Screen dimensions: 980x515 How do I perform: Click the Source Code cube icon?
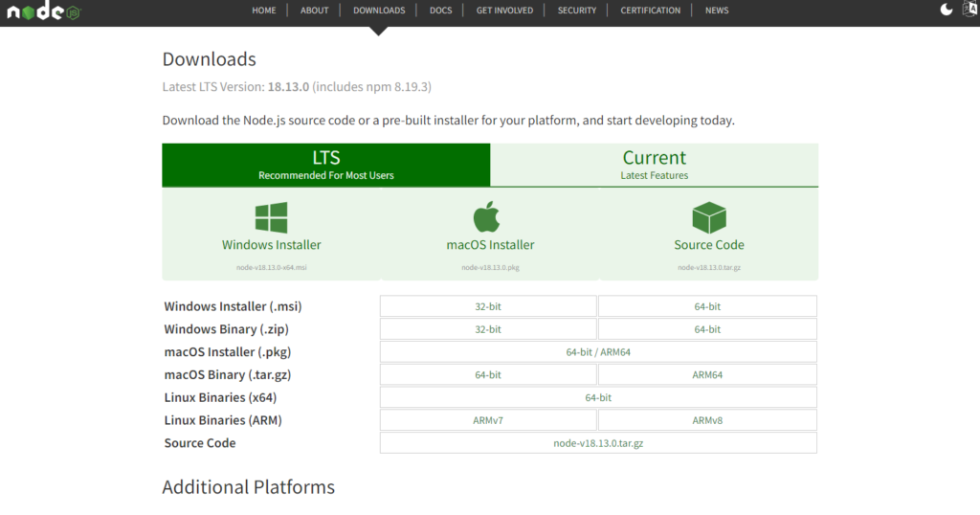coord(709,217)
